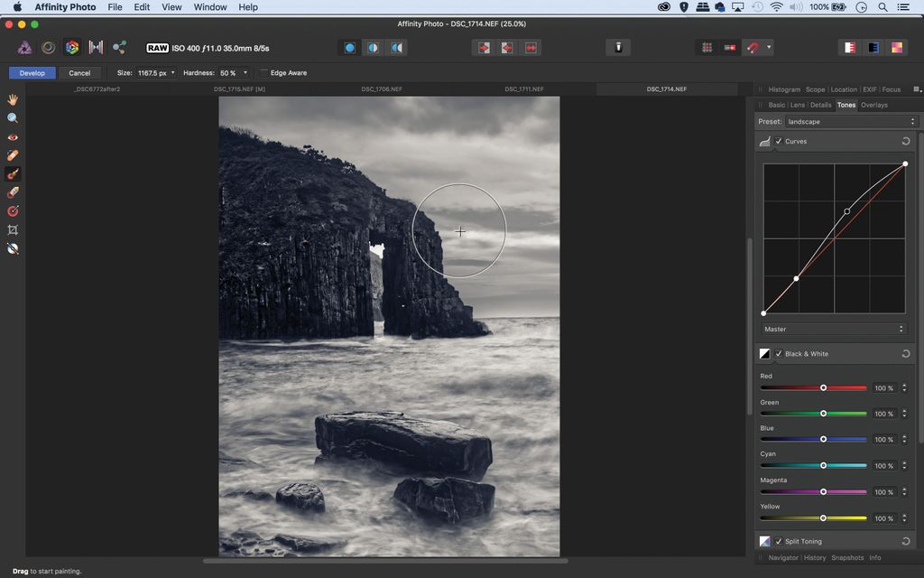Image resolution: width=924 pixels, height=578 pixels.
Task: Reset the Curves adjustment with its reset icon
Action: click(x=906, y=141)
